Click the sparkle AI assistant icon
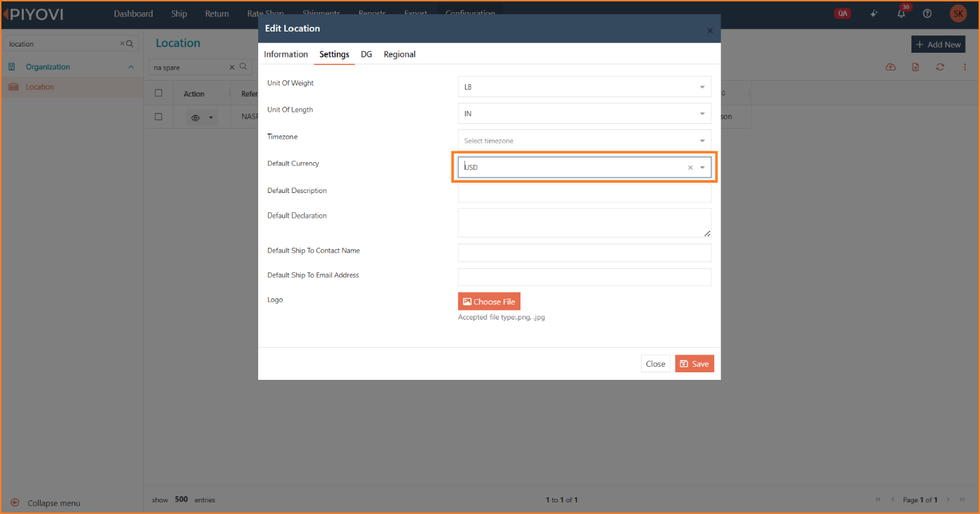This screenshot has height=514, width=980. [x=874, y=14]
